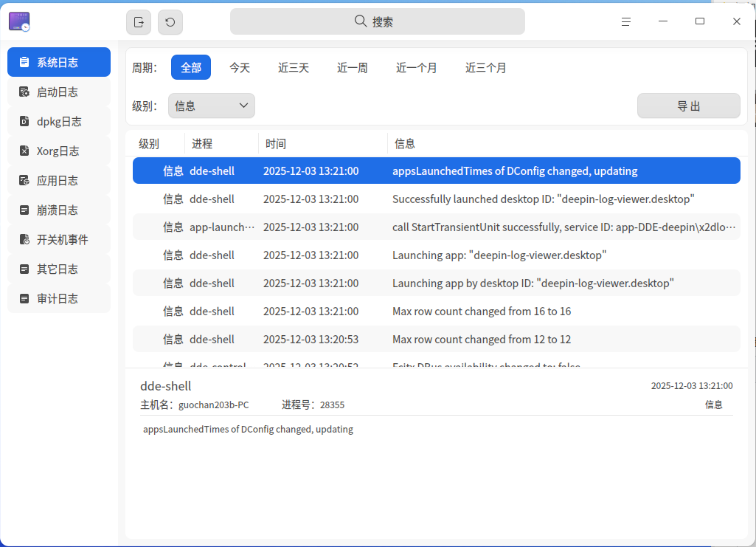Click the app-launch… process cell
Image resolution: width=756 pixels, height=547 pixels.
tap(222, 227)
